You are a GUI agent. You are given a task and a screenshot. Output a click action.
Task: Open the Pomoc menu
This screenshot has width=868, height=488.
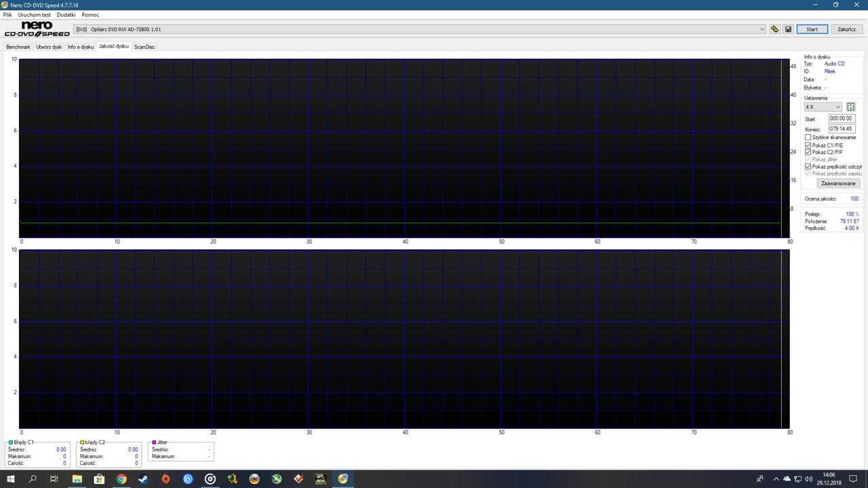point(90,14)
